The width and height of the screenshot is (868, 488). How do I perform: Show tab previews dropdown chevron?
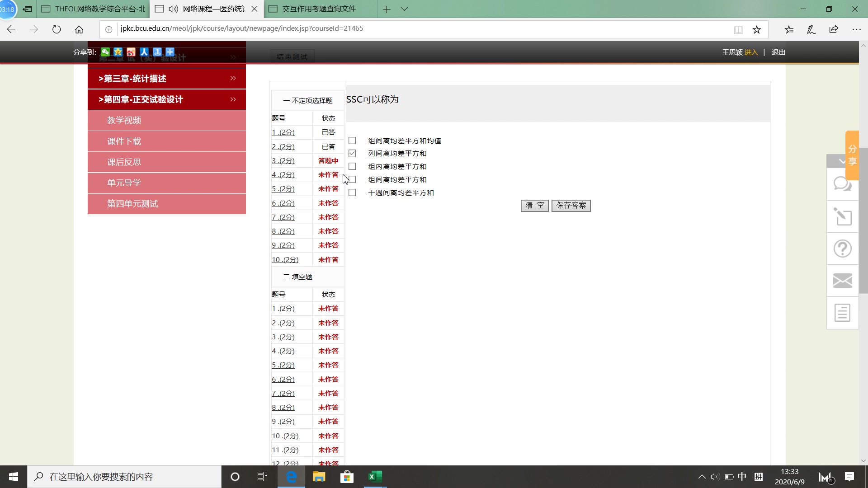405,9
